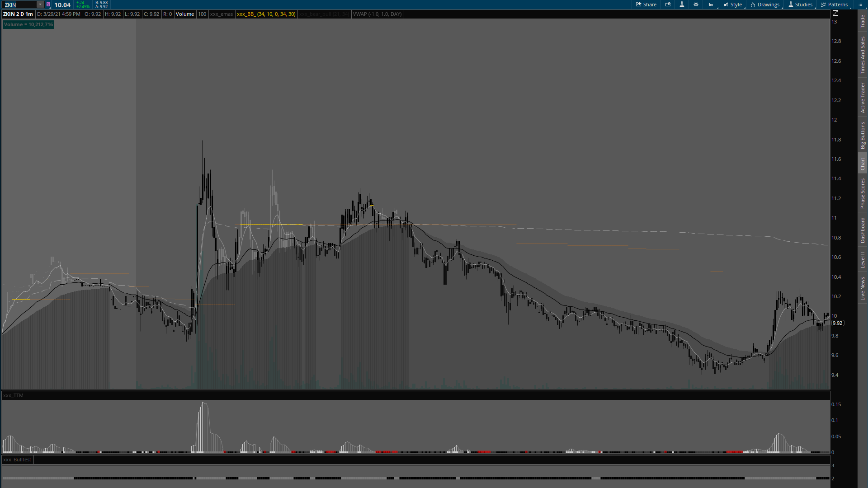The image size is (868, 488).
Task: Click the xxx_TTM lower study label
Action: (x=13, y=395)
